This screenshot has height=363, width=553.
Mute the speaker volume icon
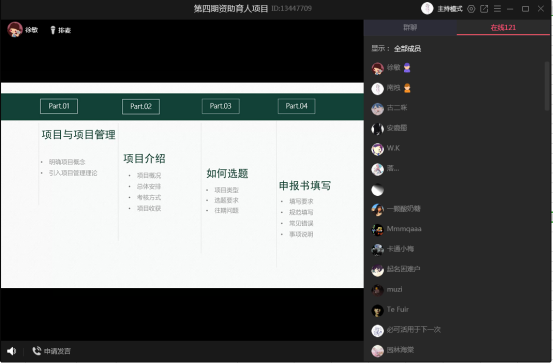click(11, 351)
